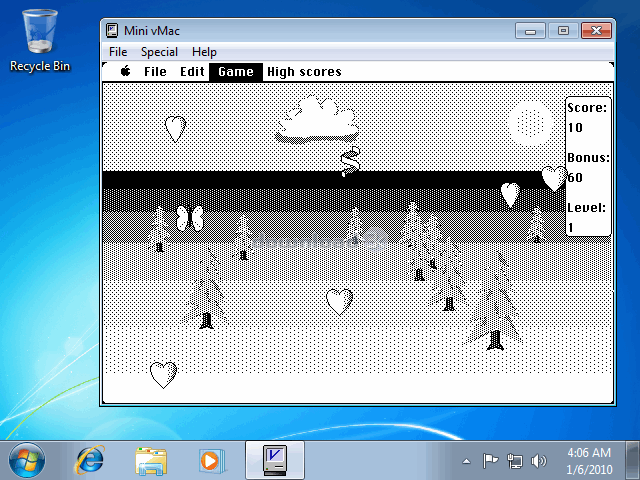Open the Mini vMac File menu
This screenshot has width=640, height=480.
(118, 52)
